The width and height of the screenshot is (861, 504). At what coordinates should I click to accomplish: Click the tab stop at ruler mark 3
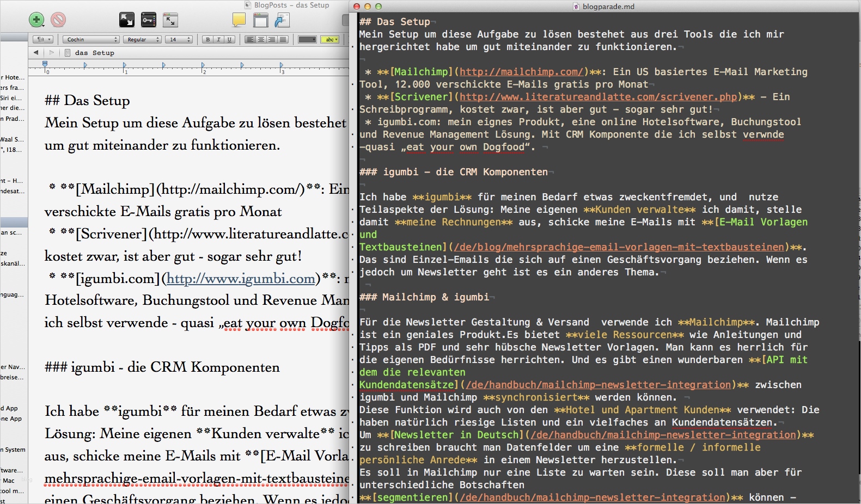281,66
